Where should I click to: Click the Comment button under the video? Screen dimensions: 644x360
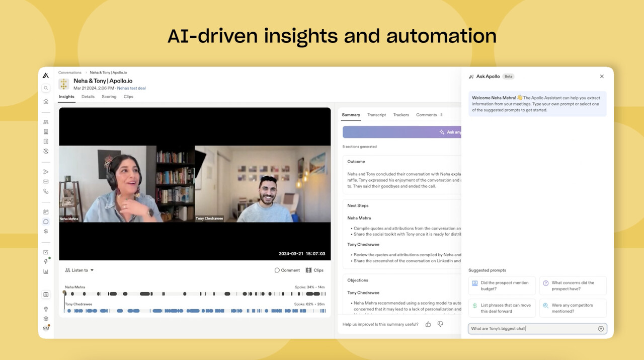point(287,270)
